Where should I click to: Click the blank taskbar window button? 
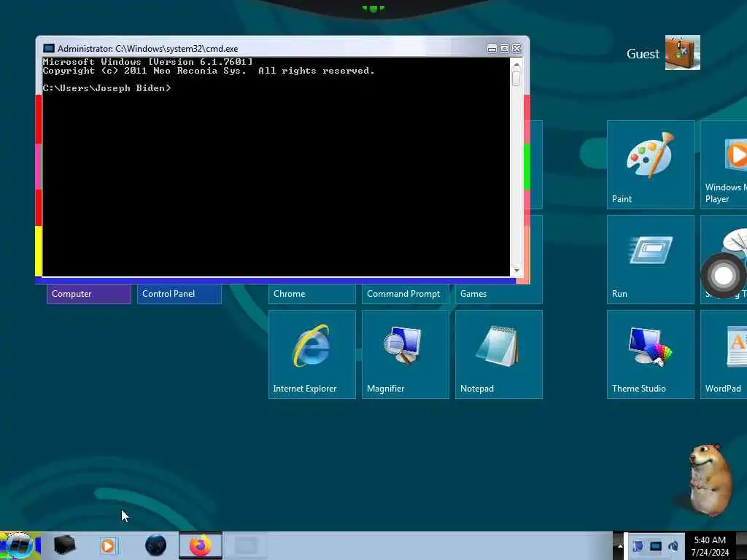[246, 545]
